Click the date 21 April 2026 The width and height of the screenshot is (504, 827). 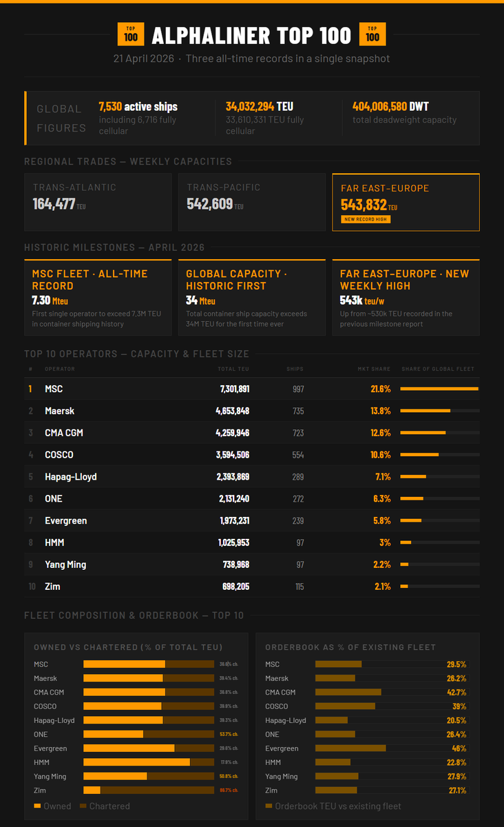(143, 59)
